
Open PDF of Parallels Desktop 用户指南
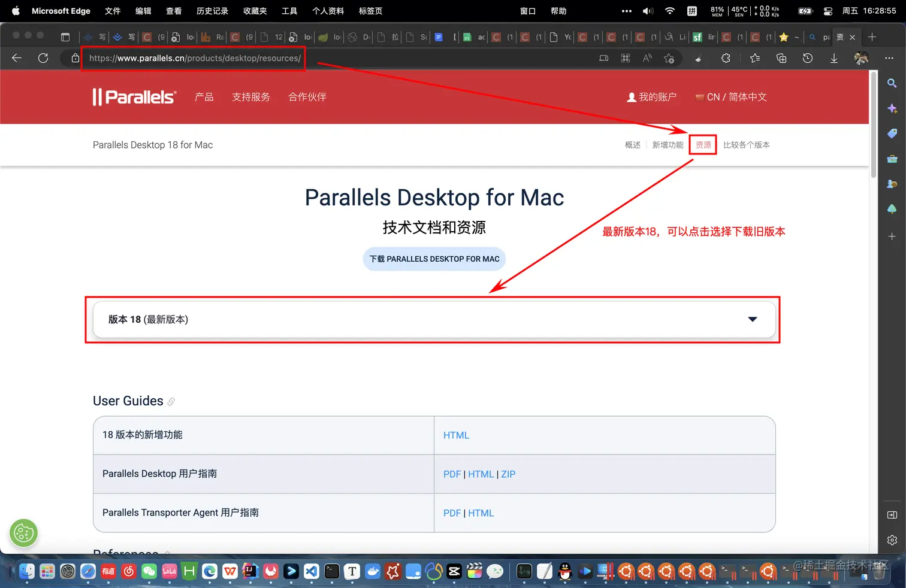tap(452, 474)
